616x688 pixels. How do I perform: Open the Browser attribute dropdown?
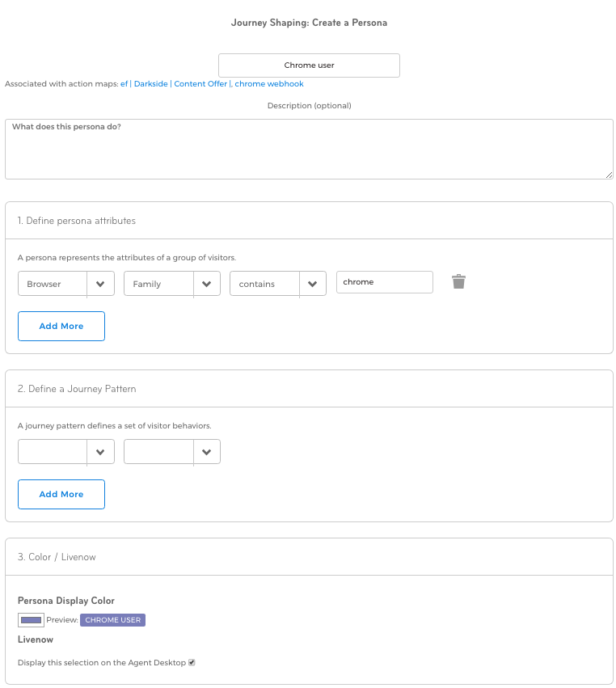(x=66, y=284)
